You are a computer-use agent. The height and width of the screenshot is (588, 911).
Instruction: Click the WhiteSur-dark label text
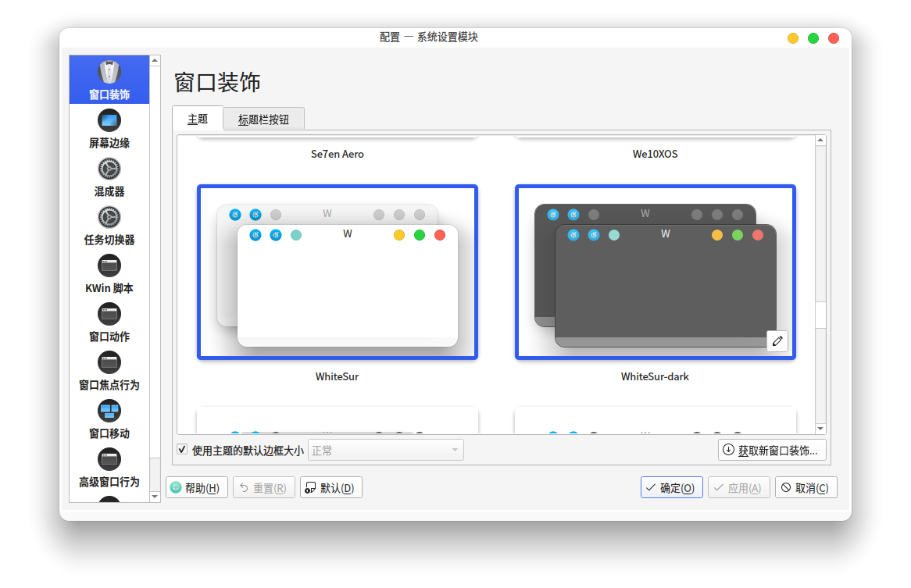(x=655, y=376)
